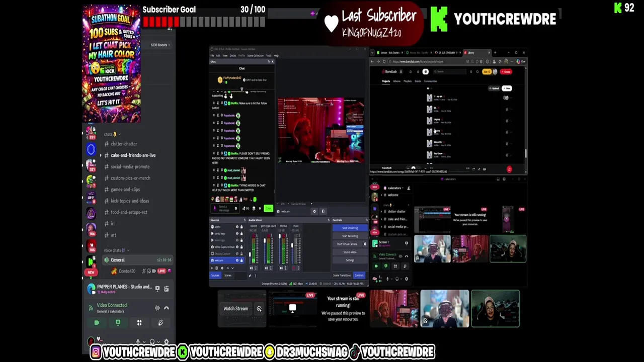Image resolution: width=644 pixels, height=362 pixels.
Task: Open the art channel
Action: point(113,235)
